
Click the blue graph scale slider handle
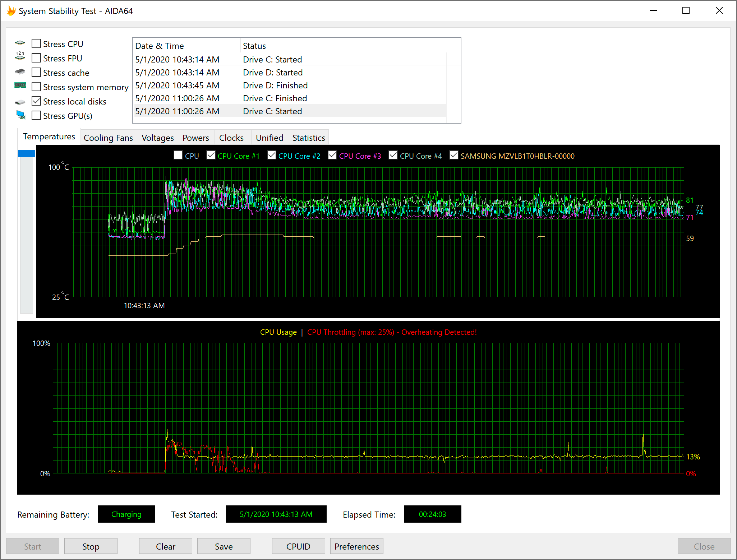[26, 154]
